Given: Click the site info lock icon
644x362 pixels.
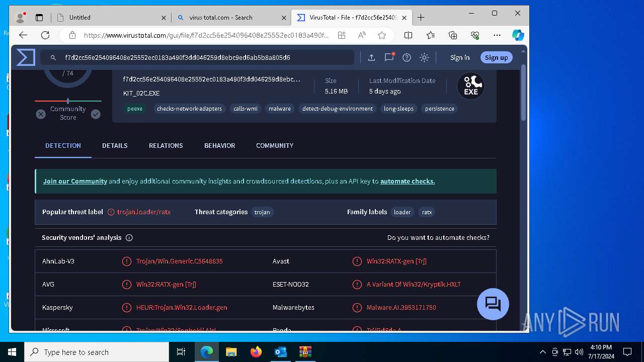Looking at the screenshot, I should pyautogui.click(x=72, y=35).
